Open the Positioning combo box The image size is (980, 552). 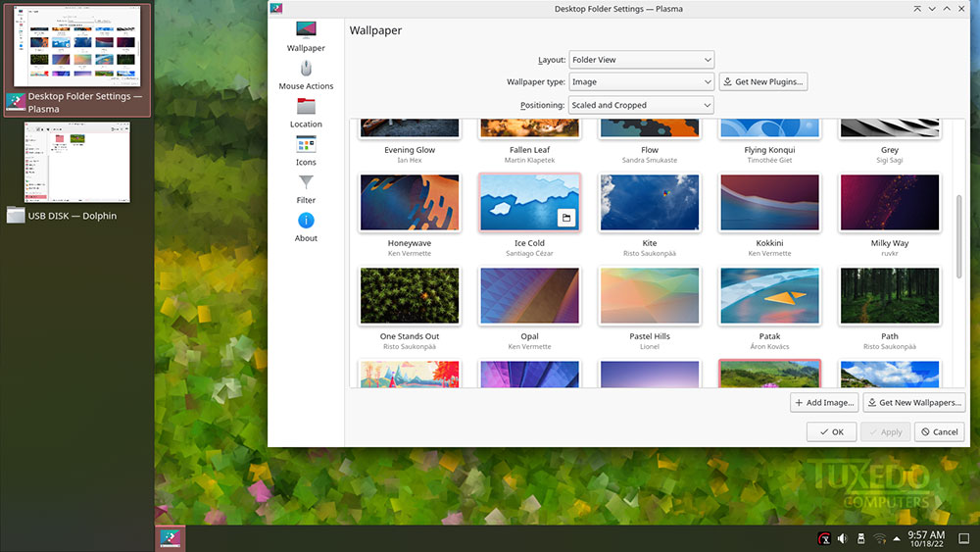click(641, 105)
